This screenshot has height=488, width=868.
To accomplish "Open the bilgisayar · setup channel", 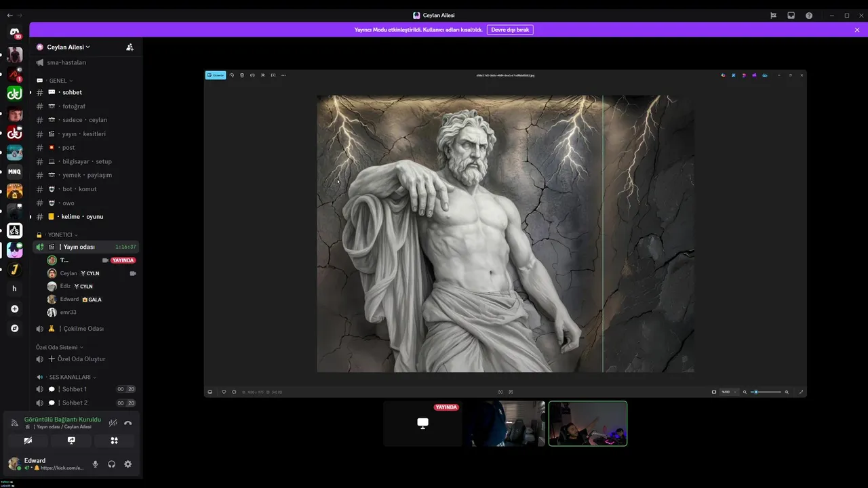I will click(x=87, y=161).
